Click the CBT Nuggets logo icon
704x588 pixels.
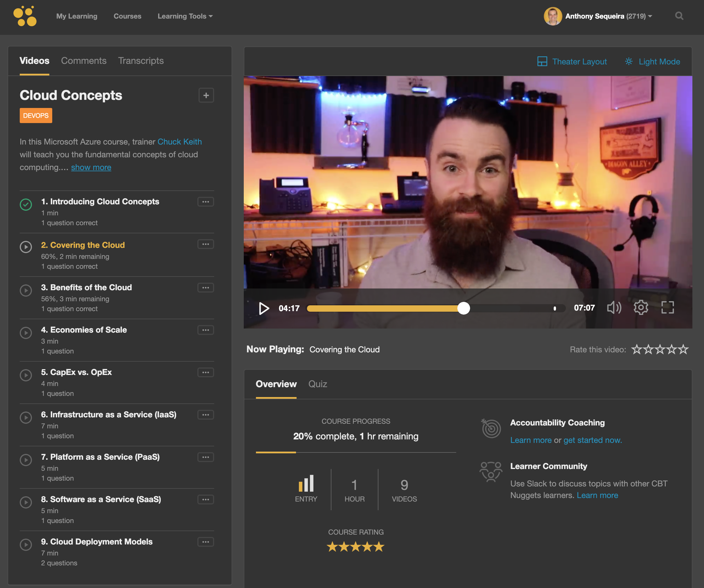(x=25, y=16)
